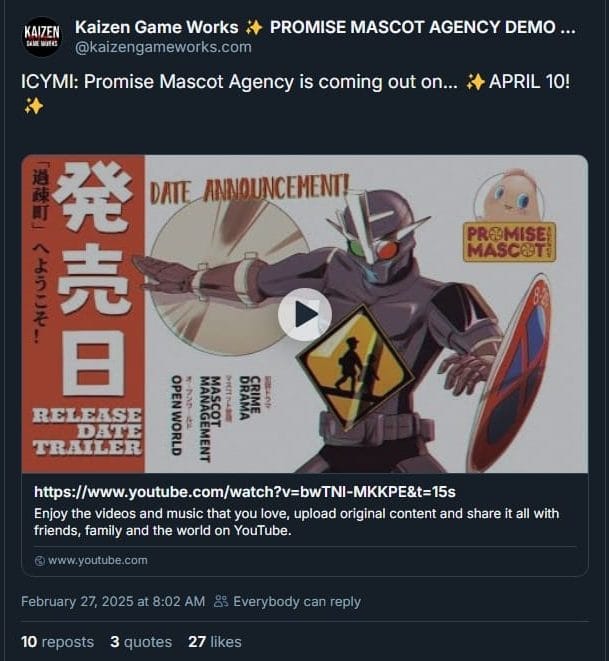
Task: View the 10 reposts list
Action: pyautogui.click(x=57, y=642)
